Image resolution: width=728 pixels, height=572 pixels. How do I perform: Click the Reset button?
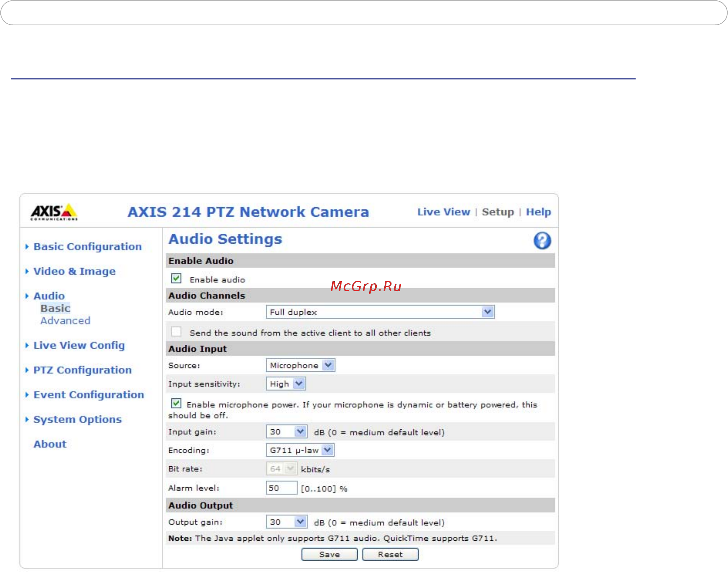(x=390, y=554)
